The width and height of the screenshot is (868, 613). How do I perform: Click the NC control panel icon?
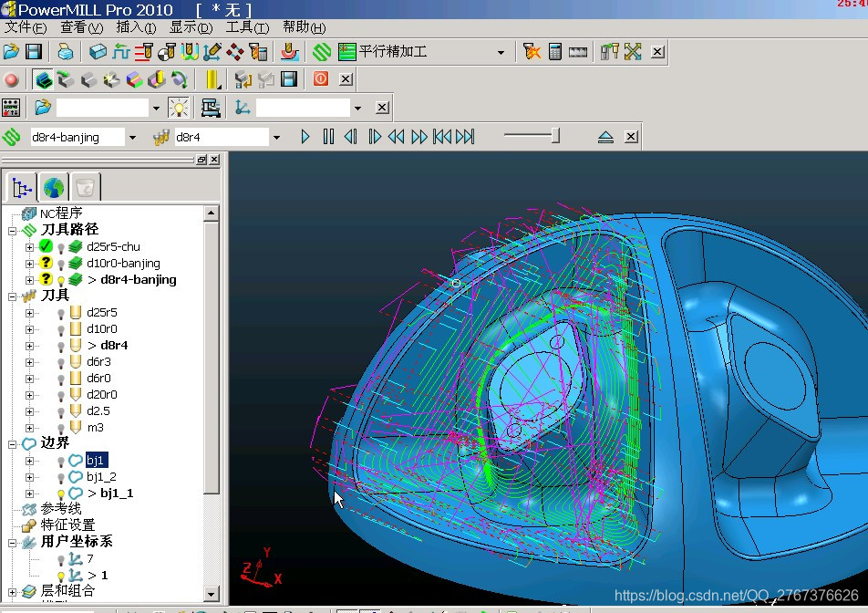[11, 108]
